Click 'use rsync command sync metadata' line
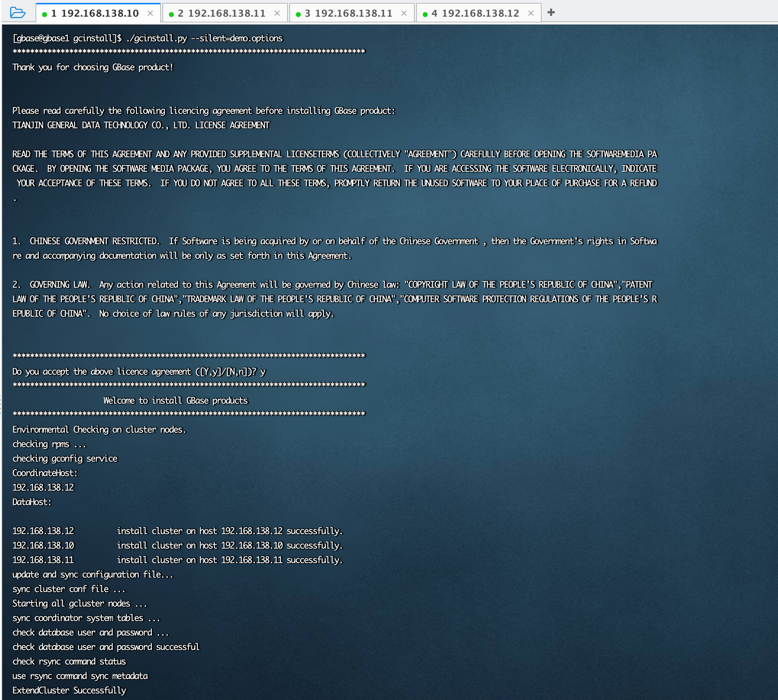778x700 pixels. pos(80,676)
